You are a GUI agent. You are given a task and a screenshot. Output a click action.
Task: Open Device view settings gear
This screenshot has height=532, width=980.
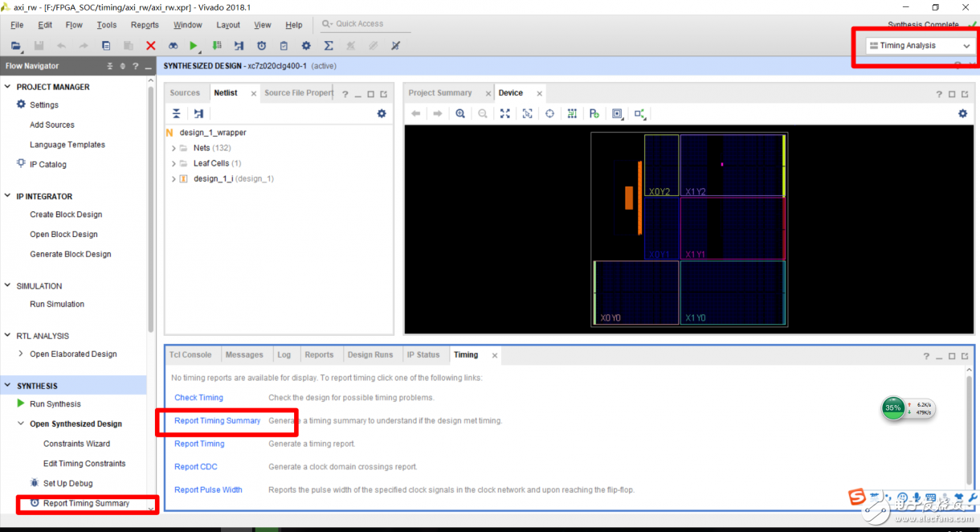(x=962, y=114)
